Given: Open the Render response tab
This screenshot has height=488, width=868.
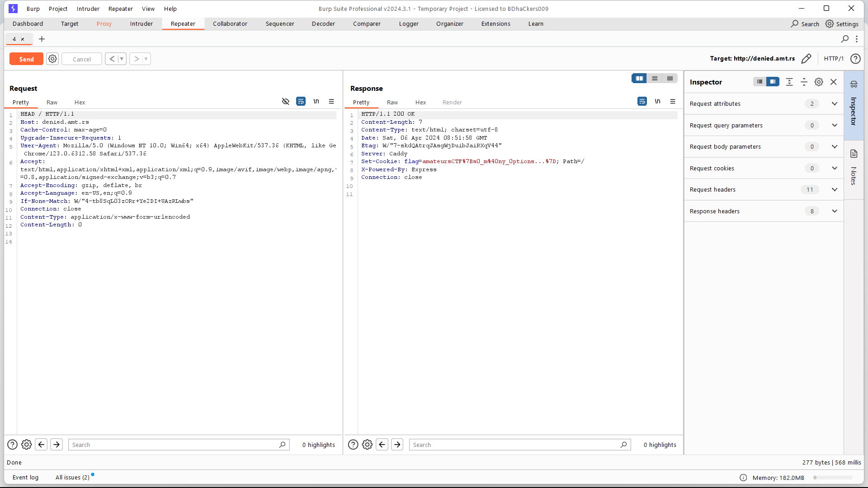Looking at the screenshot, I should pos(452,103).
